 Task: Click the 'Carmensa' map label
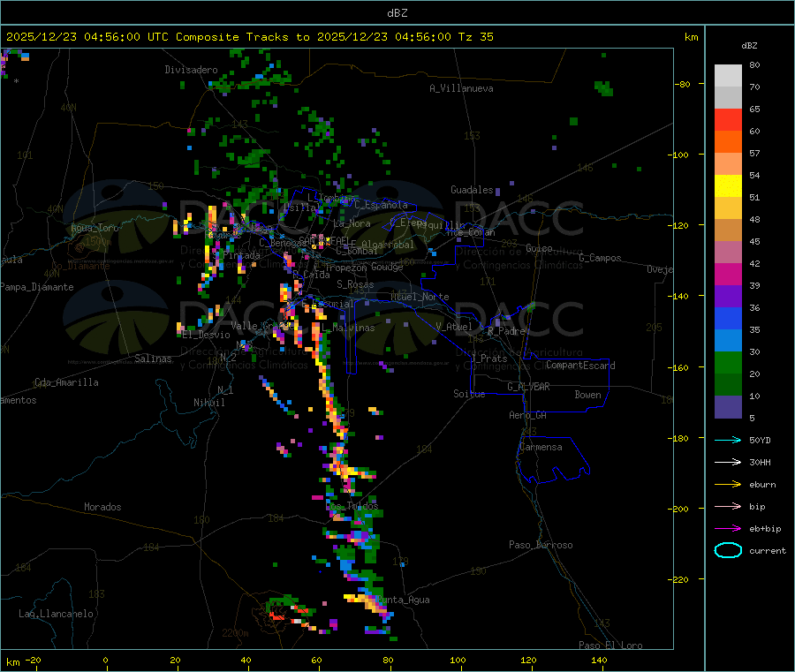click(x=541, y=447)
